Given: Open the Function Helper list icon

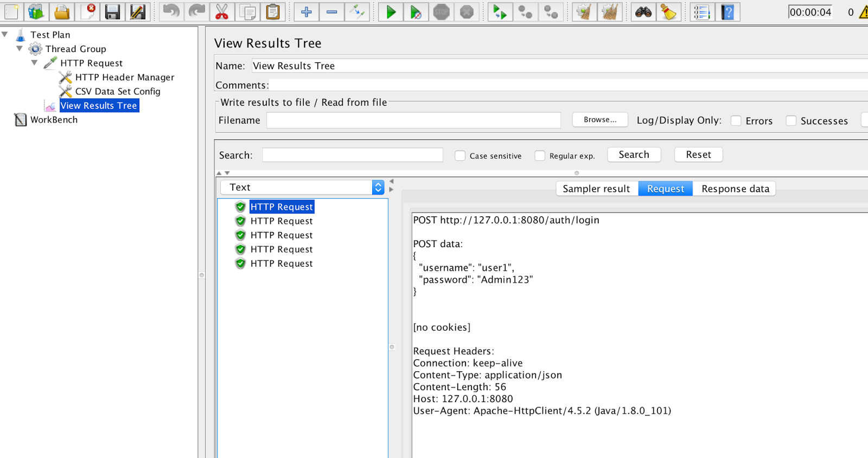Looking at the screenshot, I should [702, 11].
